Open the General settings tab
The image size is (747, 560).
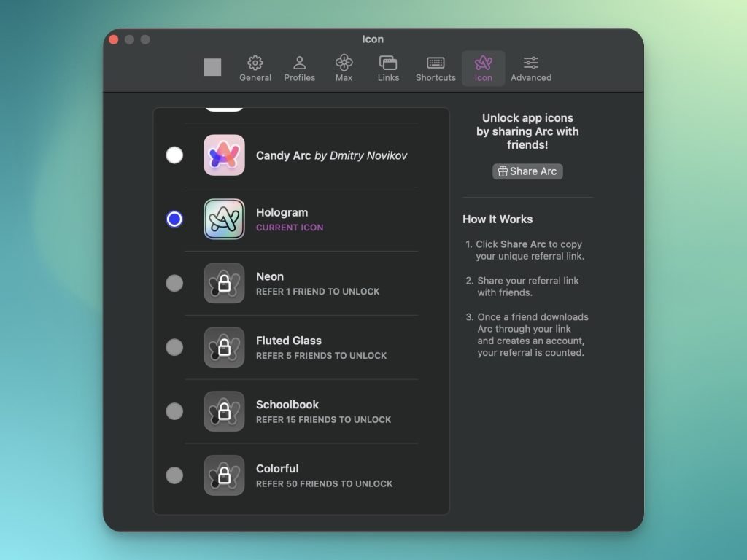pos(255,69)
